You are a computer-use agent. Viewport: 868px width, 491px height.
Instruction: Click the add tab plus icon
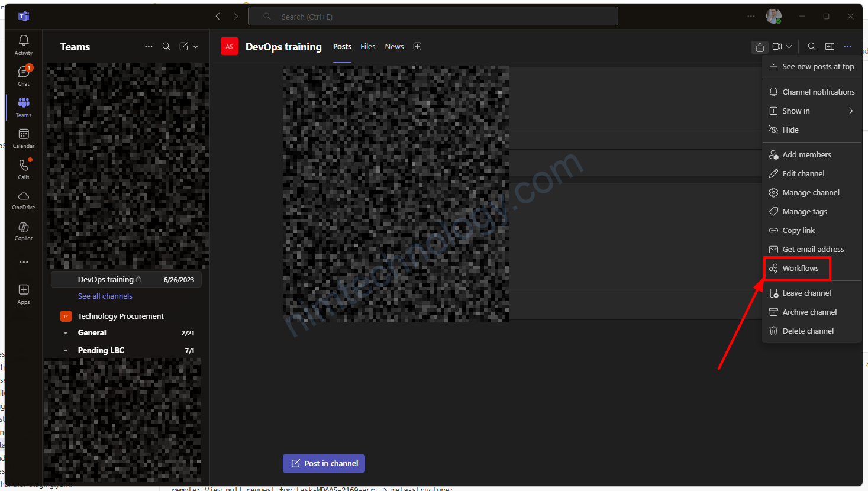[x=417, y=47]
